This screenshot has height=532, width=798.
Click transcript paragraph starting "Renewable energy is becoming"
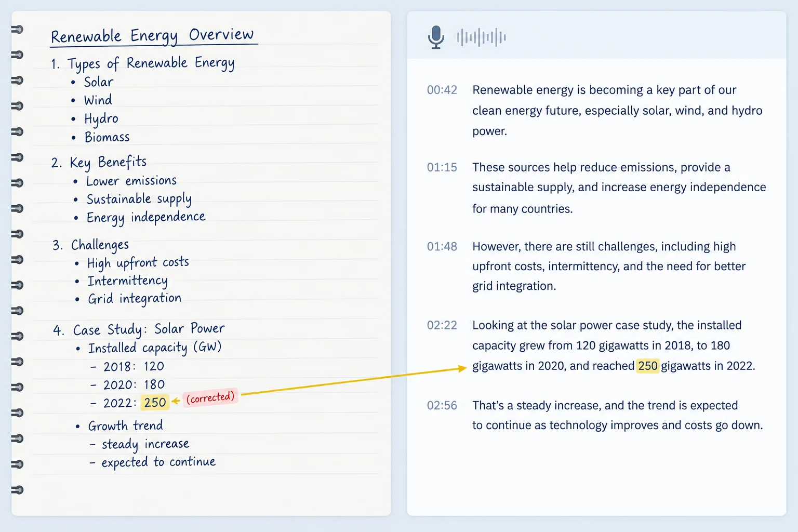(x=617, y=110)
